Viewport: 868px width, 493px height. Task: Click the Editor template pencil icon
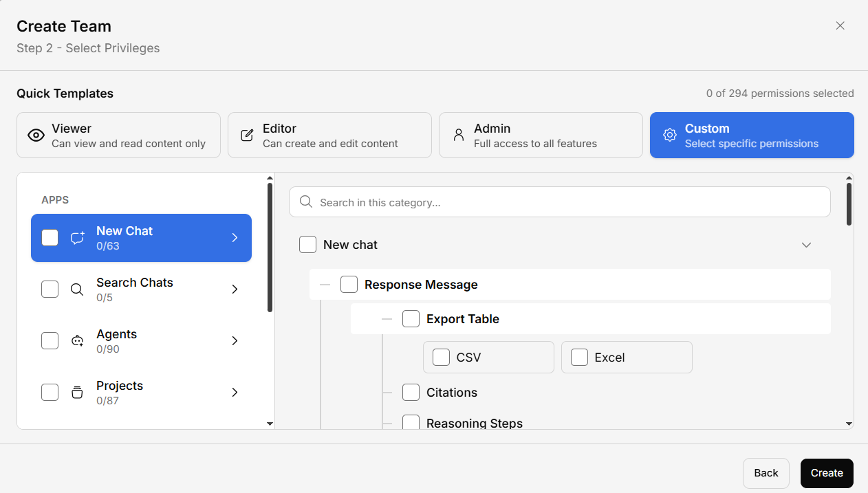(x=247, y=135)
